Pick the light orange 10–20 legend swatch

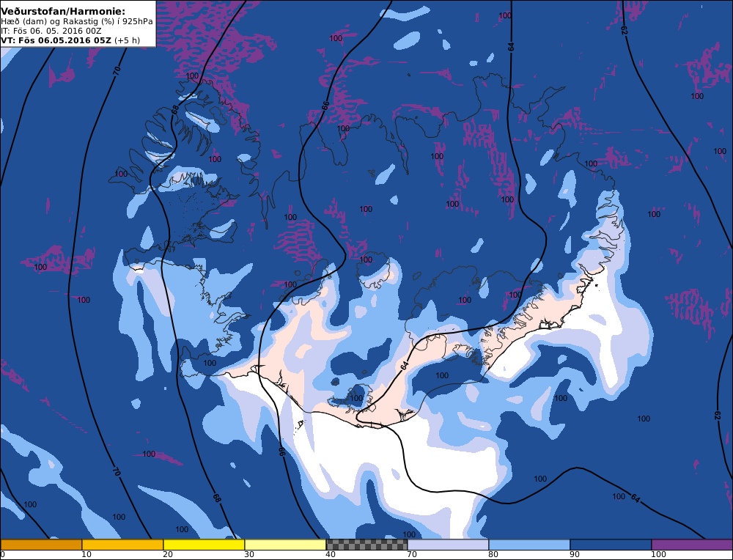[122, 545]
